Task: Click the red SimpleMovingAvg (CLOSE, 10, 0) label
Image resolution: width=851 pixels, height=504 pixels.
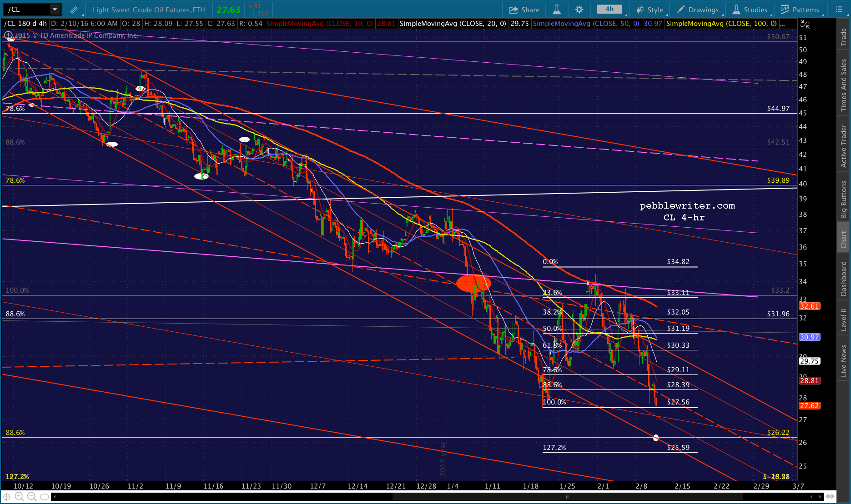Action: point(320,23)
